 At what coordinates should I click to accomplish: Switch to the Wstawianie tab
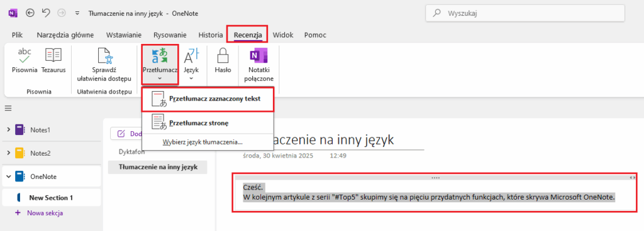pos(124,35)
